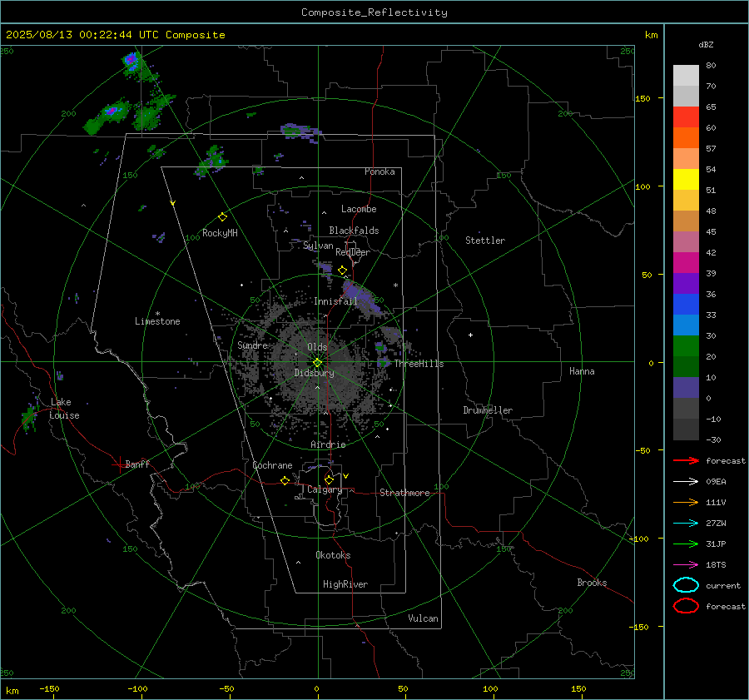Viewport: 749px width, 700px height.
Task: Click the Airdrie city label
Action: tap(328, 444)
